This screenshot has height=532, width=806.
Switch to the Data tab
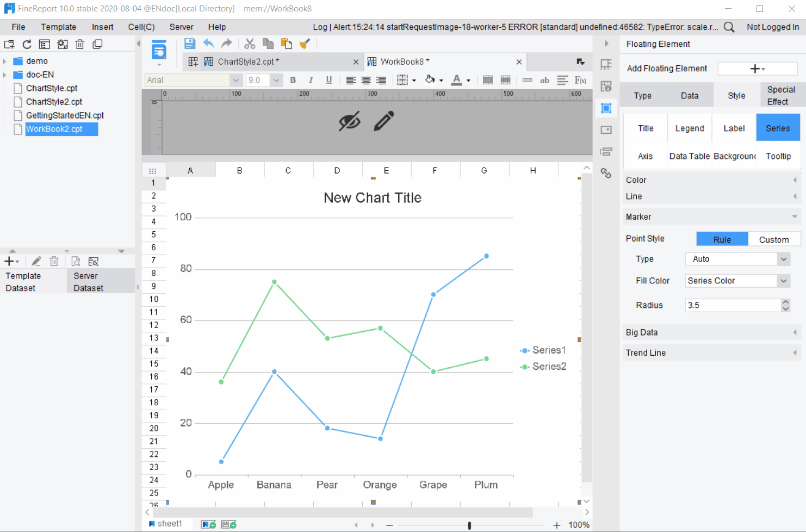pyautogui.click(x=690, y=96)
